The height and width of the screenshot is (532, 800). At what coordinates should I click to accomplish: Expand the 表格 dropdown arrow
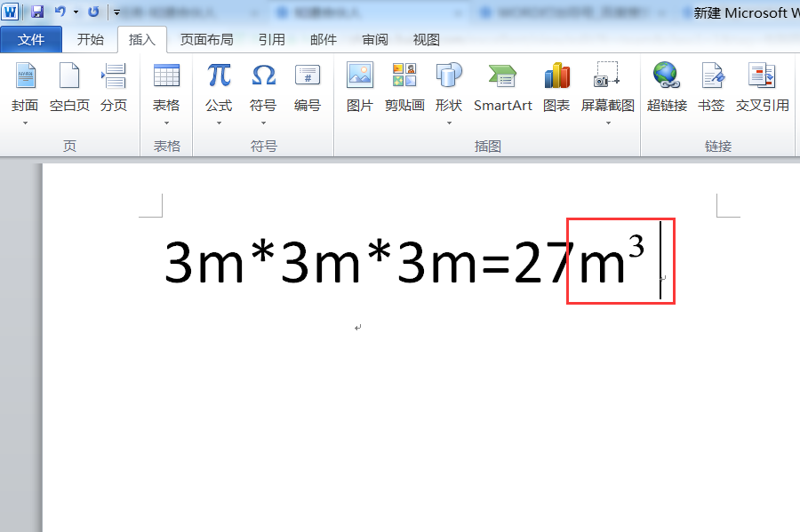pyautogui.click(x=166, y=123)
